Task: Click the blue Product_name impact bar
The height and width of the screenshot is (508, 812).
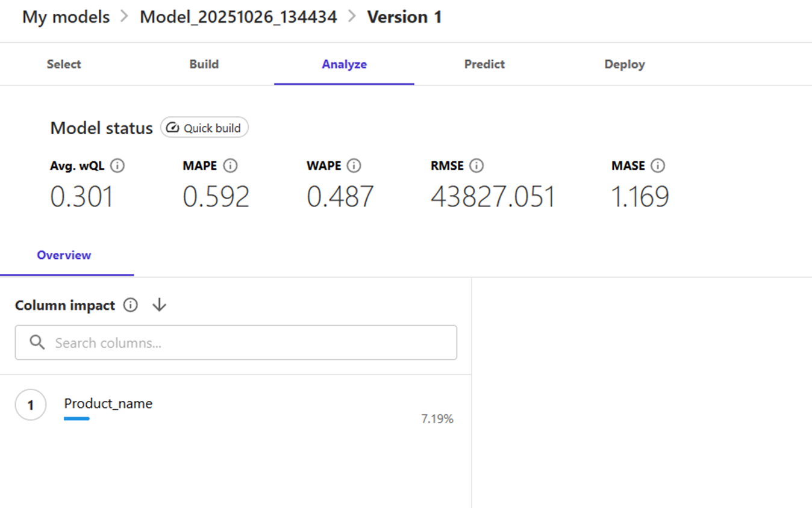Action: click(x=77, y=418)
